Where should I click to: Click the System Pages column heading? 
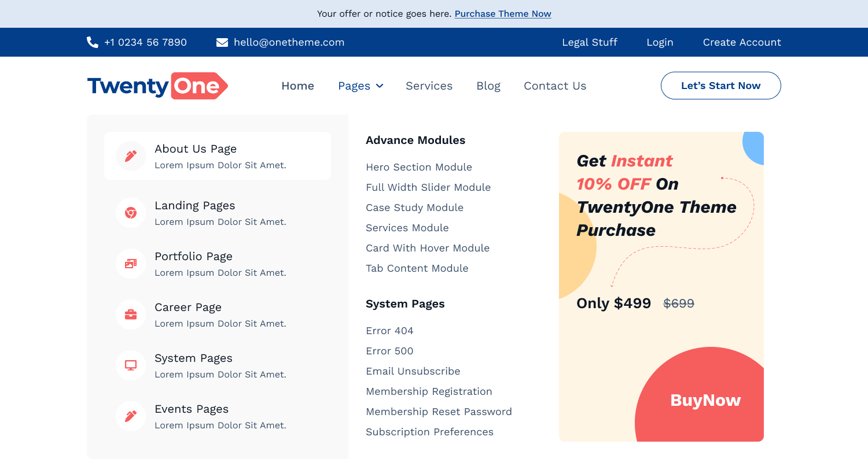405,304
